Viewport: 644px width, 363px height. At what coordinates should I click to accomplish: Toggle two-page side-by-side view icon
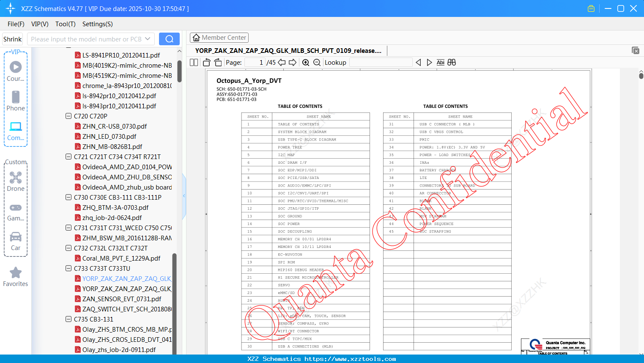click(194, 63)
